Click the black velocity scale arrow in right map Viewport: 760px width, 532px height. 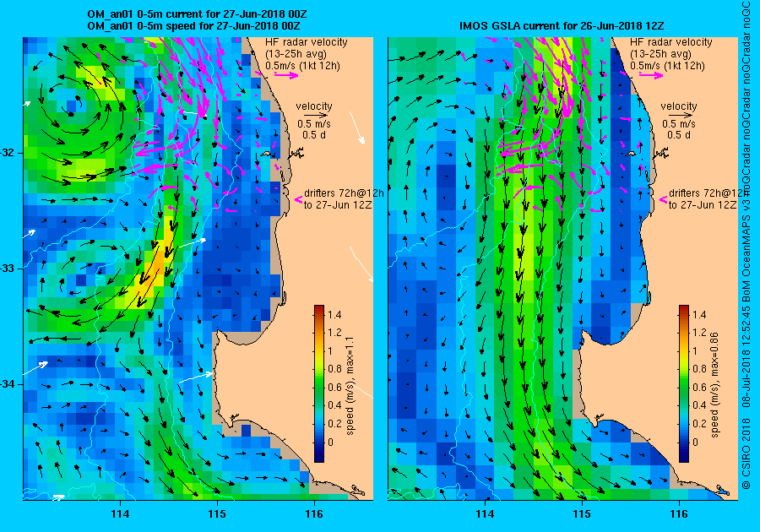[x=679, y=116]
